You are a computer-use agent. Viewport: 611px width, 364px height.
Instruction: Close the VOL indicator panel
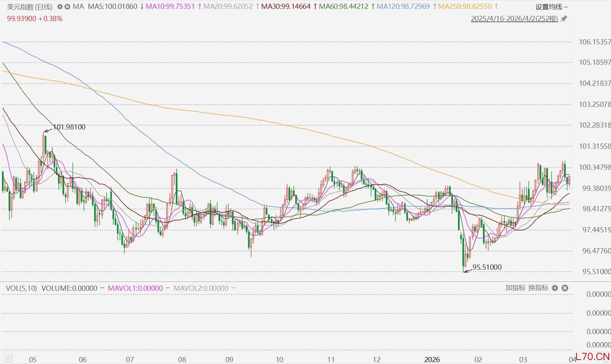tap(565, 288)
